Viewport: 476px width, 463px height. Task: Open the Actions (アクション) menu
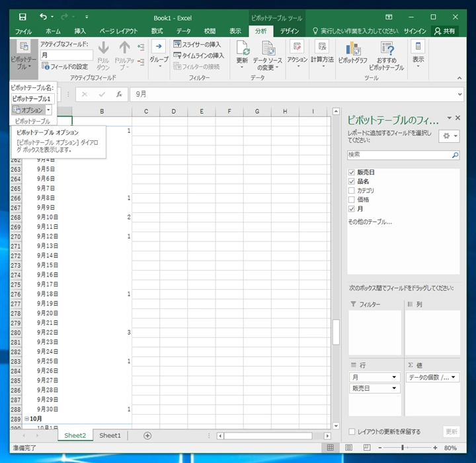[297, 54]
